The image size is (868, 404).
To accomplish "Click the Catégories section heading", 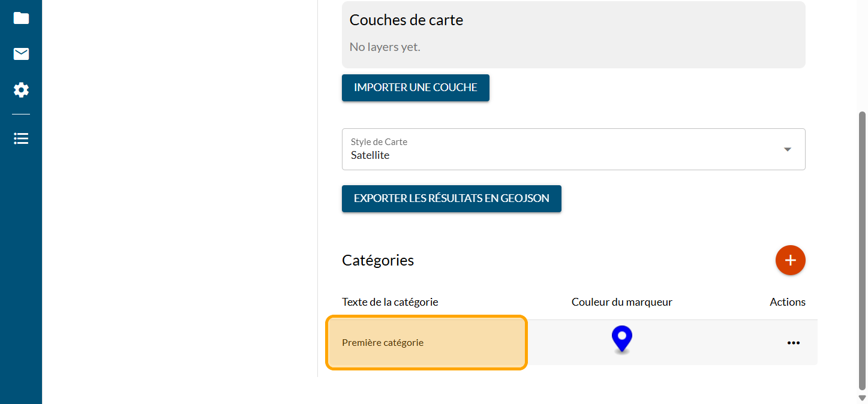I will (378, 260).
